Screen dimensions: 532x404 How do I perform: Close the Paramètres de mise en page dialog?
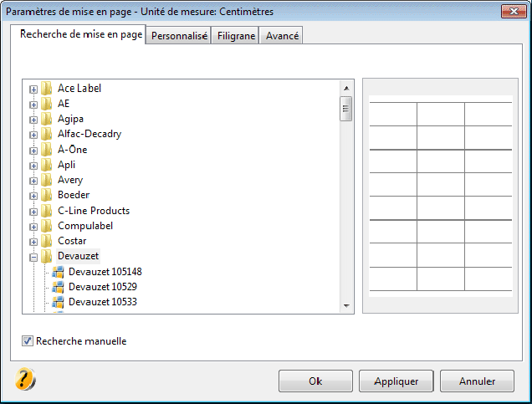[514, 11]
